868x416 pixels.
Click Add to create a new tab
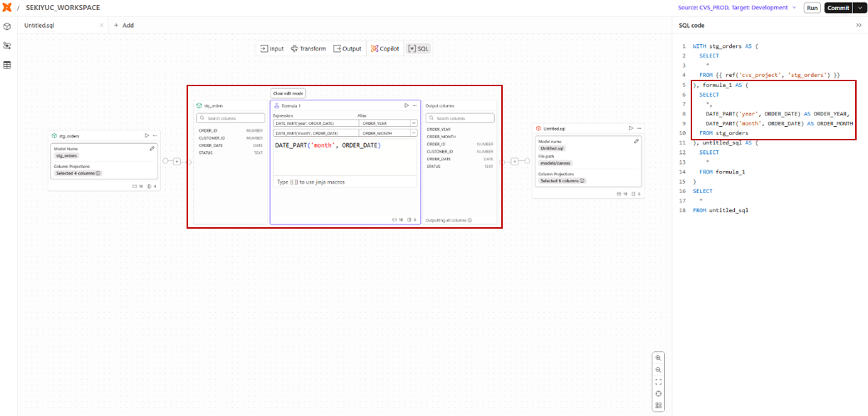pyautogui.click(x=124, y=25)
